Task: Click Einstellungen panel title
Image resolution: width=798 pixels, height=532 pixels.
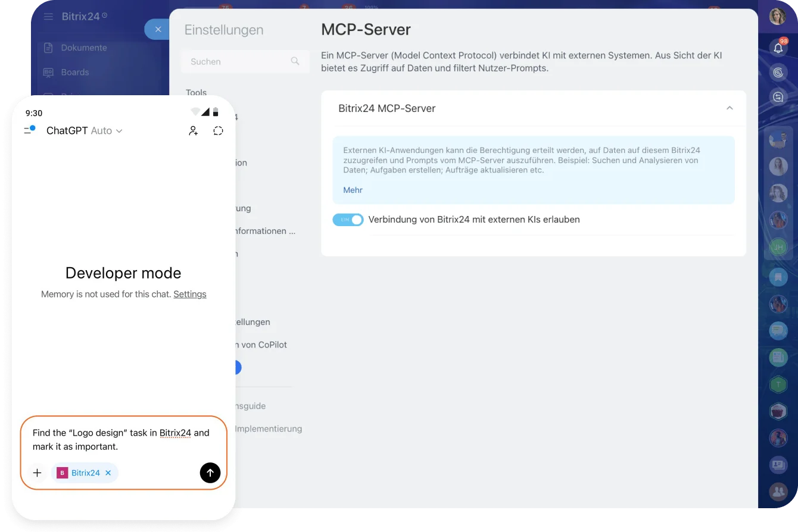Action: 224,30
